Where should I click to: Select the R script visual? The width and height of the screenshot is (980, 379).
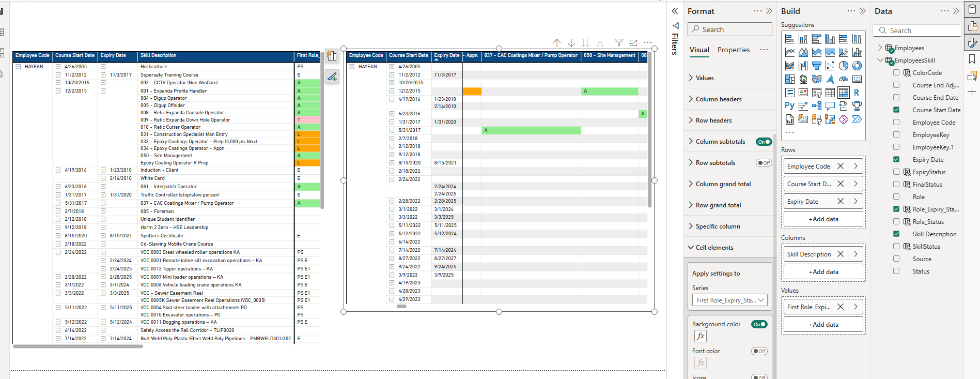tap(857, 93)
